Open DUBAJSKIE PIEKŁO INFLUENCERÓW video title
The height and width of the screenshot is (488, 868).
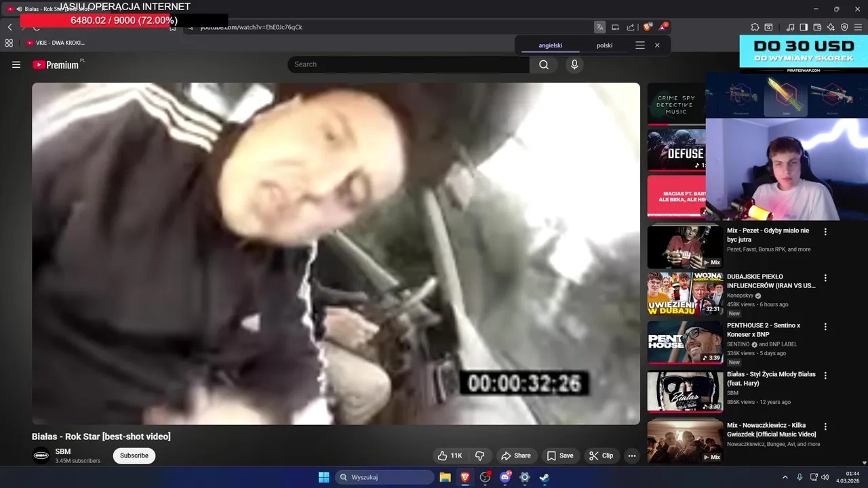point(771,281)
